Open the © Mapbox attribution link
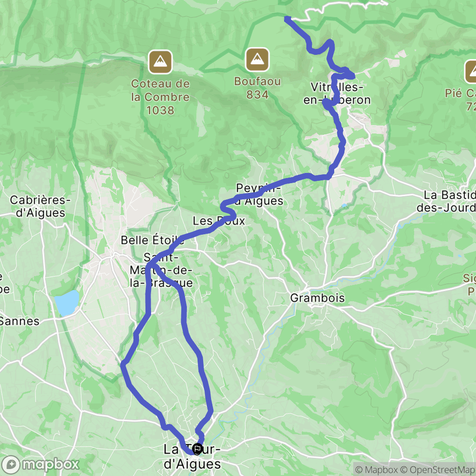This screenshot has height=476, width=476. [x=377, y=469]
